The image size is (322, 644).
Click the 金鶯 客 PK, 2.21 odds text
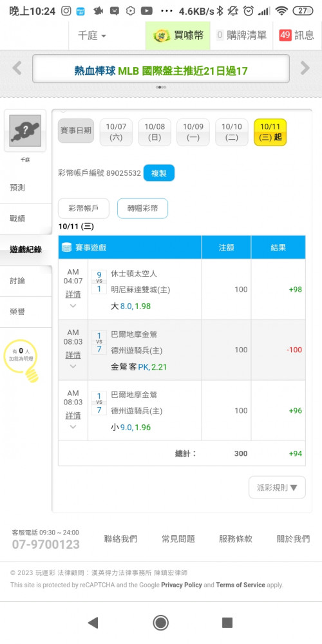[139, 367]
